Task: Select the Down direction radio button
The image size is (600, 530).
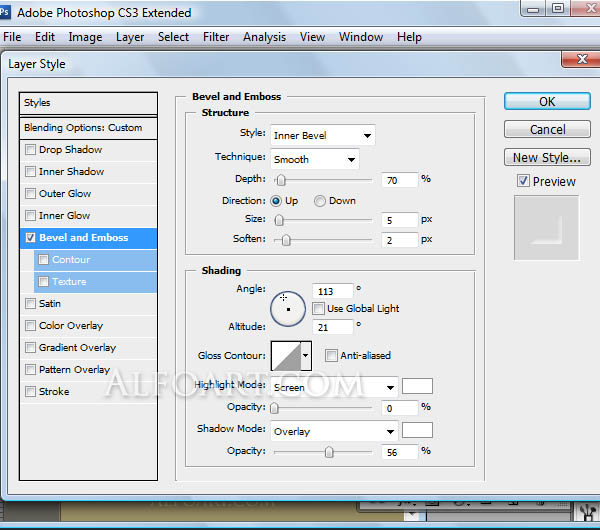Action: 320,201
